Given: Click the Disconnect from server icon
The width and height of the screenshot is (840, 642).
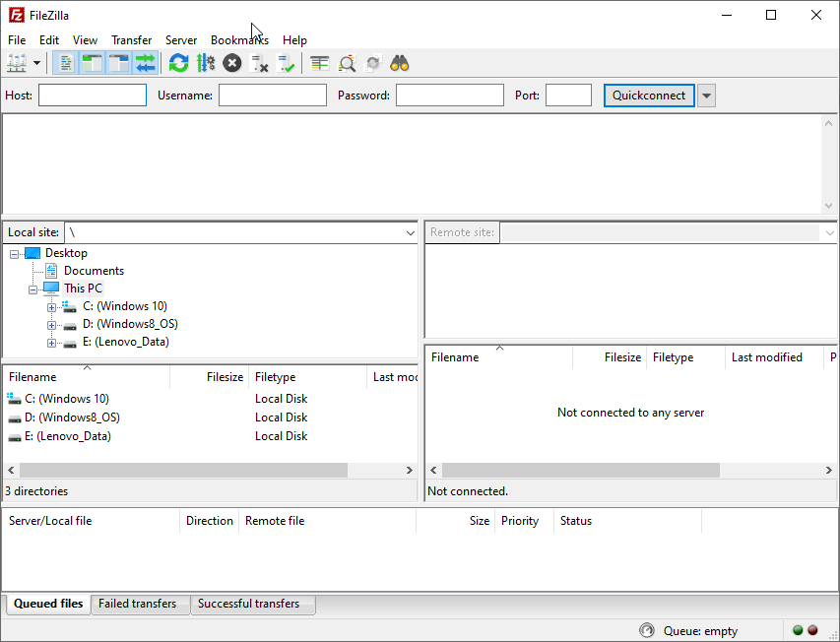Looking at the screenshot, I should point(260,64).
